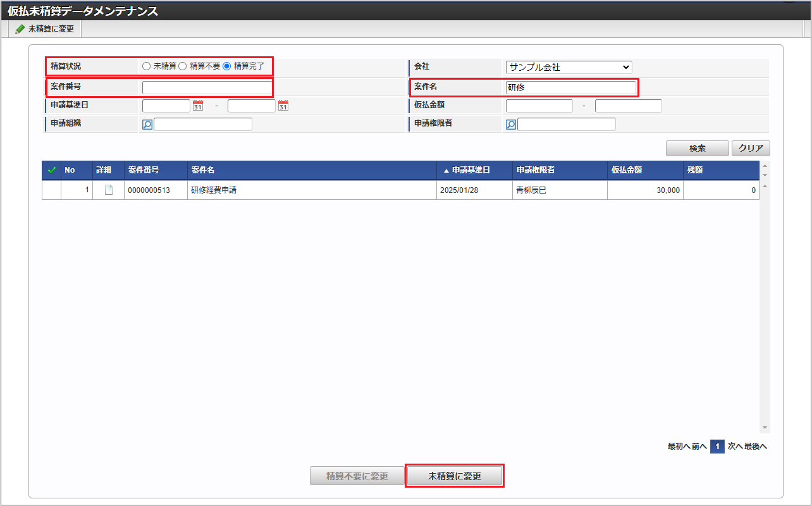Sort by the No column header
The width and height of the screenshot is (812, 506).
(77, 170)
